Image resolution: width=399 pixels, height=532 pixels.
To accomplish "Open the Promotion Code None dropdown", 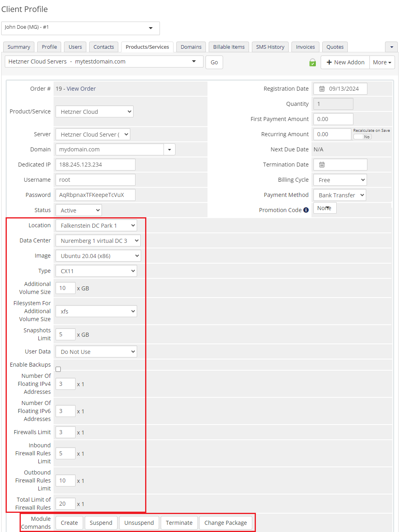I will [x=325, y=208].
